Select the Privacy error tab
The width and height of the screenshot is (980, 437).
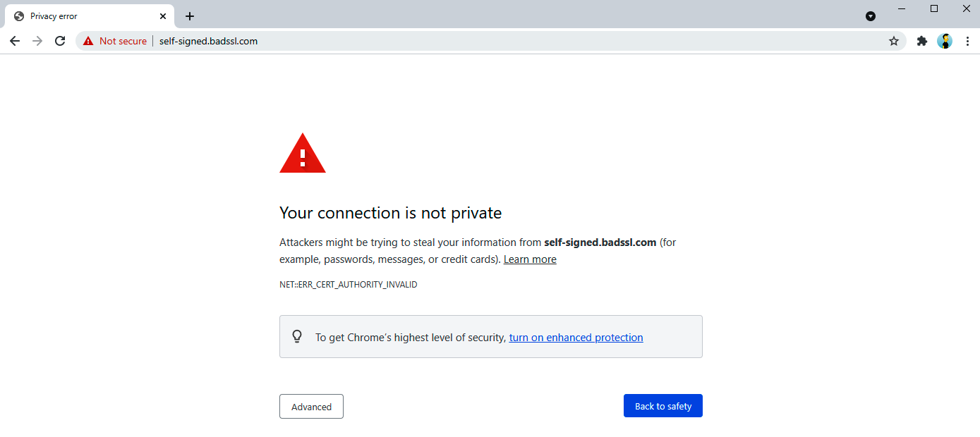click(85, 16)
